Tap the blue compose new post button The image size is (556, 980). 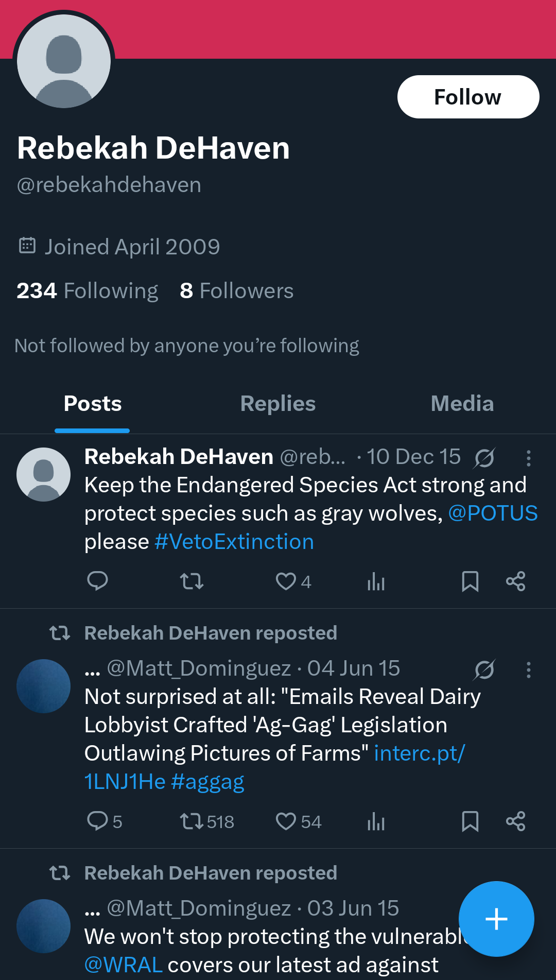coord(496,919)
